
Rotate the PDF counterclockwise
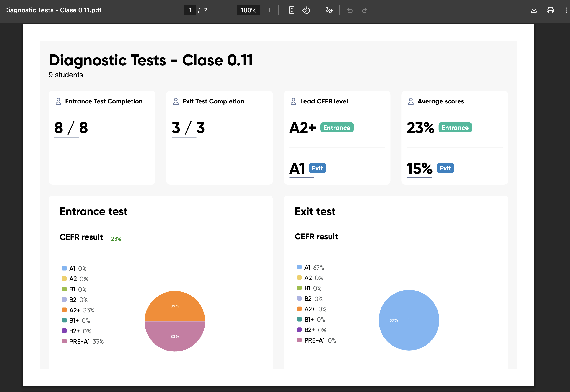point(306,10)
